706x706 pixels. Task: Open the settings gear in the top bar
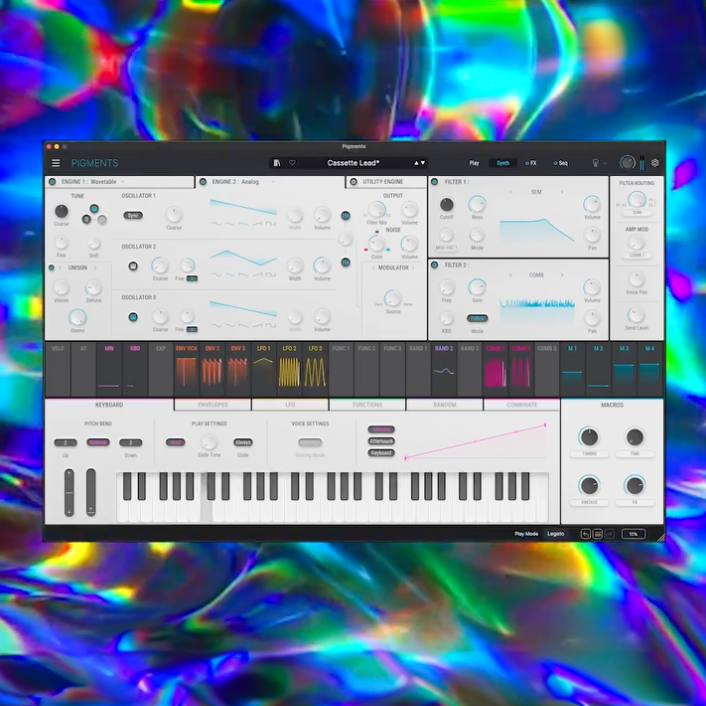tap(655, 163)
